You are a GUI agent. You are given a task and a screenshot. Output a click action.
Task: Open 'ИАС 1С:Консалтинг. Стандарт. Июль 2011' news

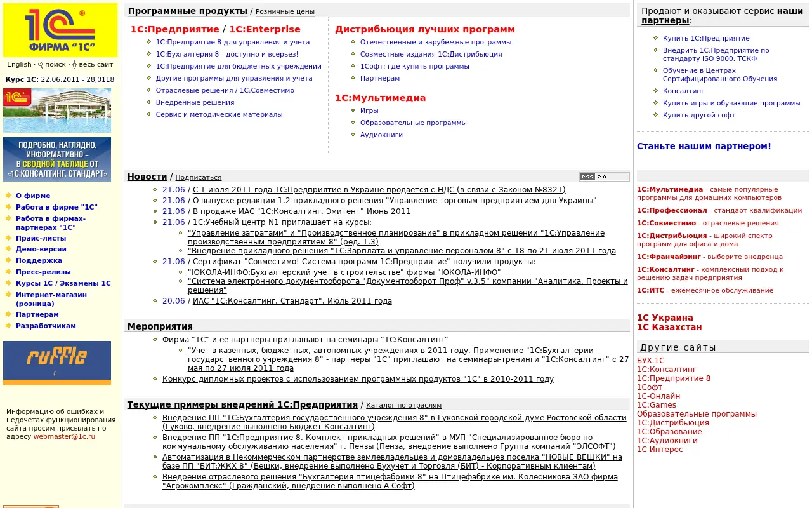pyautogui.click(x=292, y=301)
